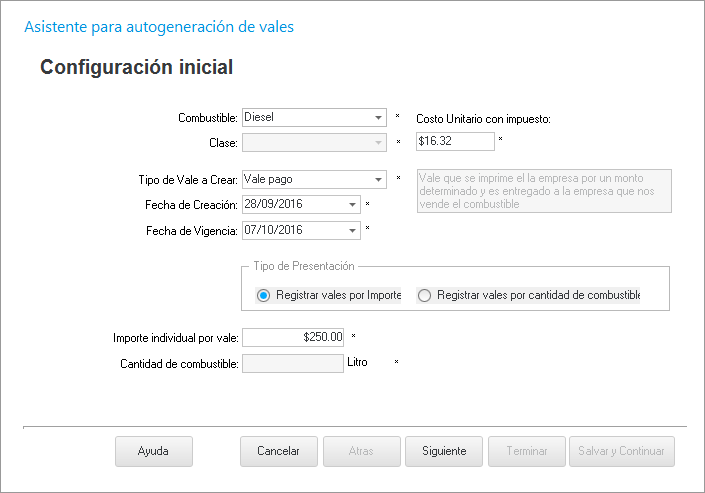Open the Fecha de Creación date picker
Screen dimensions: 705x493
point(352,205)
